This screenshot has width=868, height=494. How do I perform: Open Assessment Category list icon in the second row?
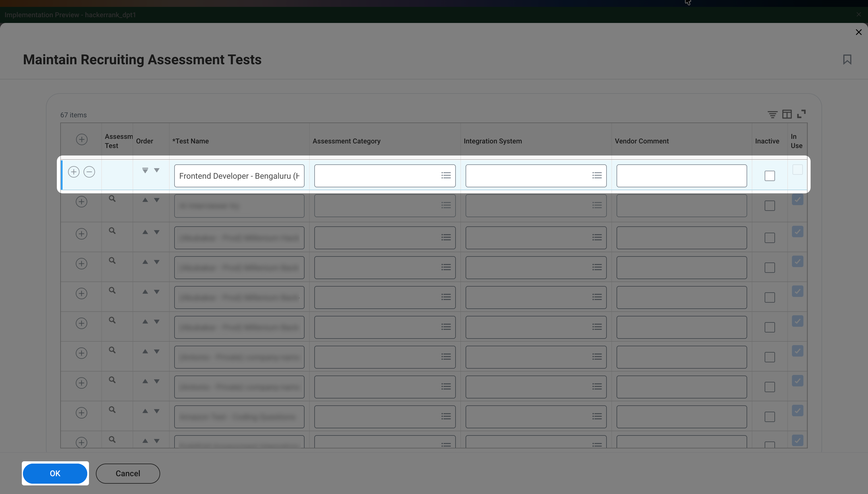pos(446,205)
